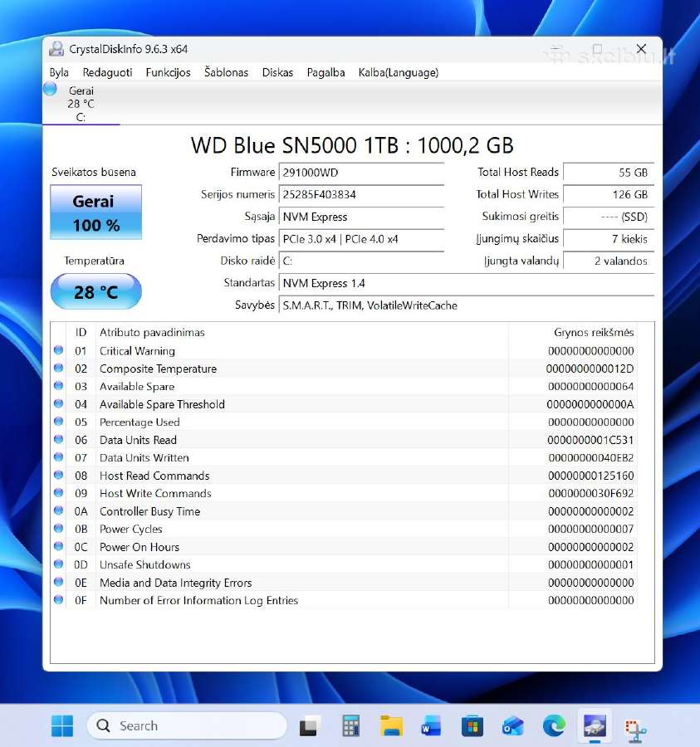The width and height of the screenshot is (700, 747).
Task: Click the status icon for Available Spare row
Action: [x=59, y=385]
